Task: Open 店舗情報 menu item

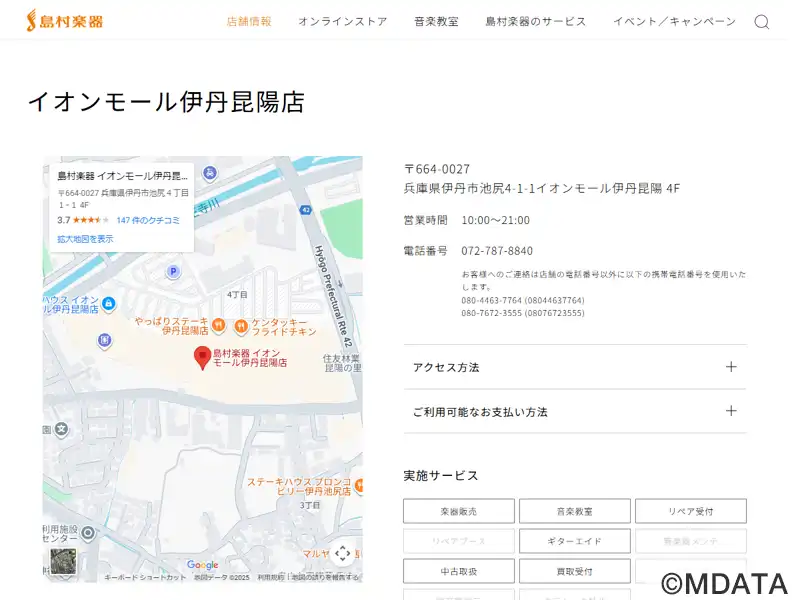Action: click(249, 21)
